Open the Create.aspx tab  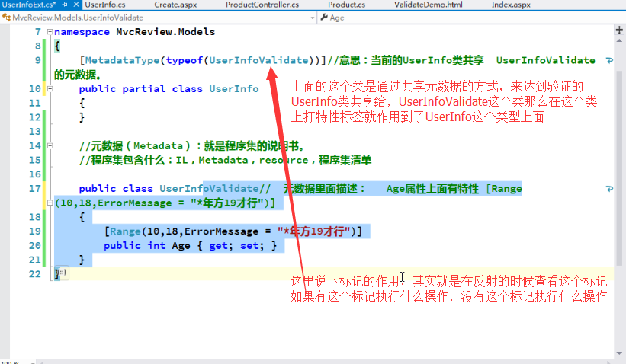point(175,5)
